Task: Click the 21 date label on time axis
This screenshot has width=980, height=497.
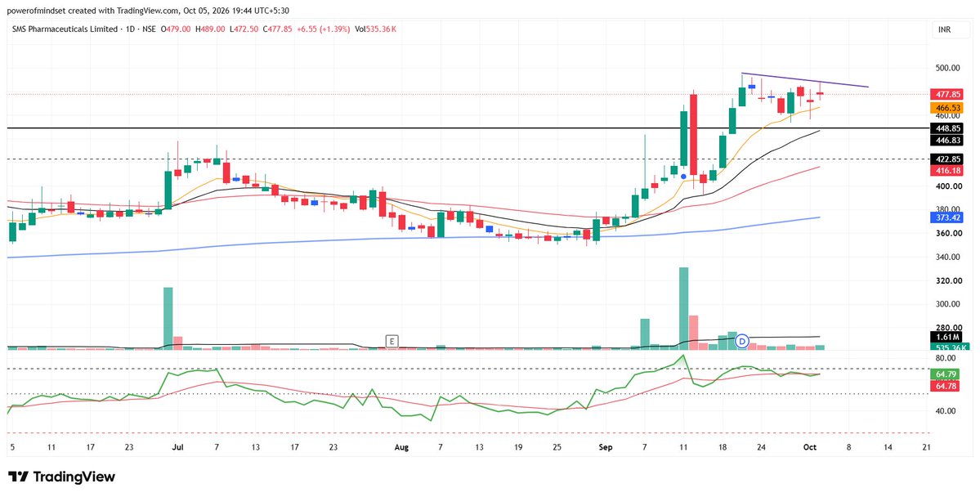Action: [x=926, y=448]
